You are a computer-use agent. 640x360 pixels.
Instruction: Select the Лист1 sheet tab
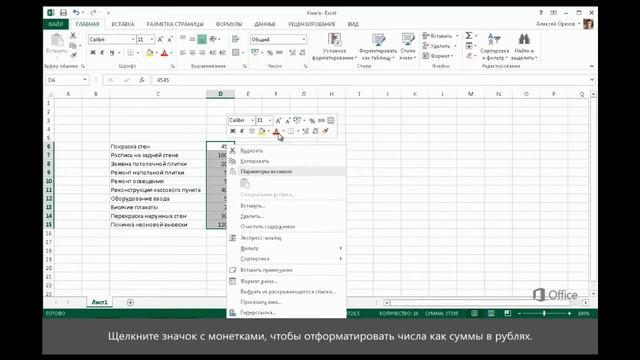pyautogui.click(x=99, y=302)
